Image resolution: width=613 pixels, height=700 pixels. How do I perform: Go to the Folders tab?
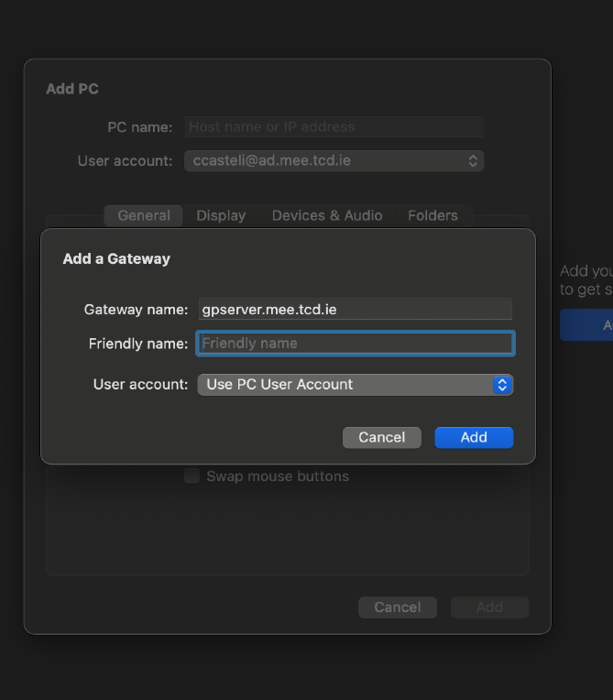(x=432, y=215)
